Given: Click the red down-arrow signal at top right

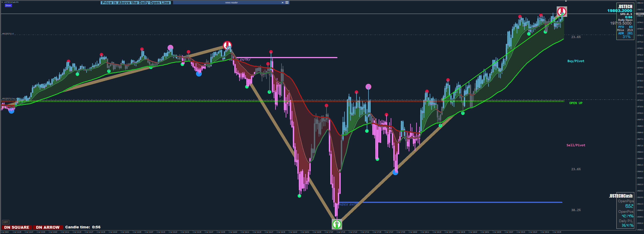Looking at the screenshot, I should click(562, 11).
